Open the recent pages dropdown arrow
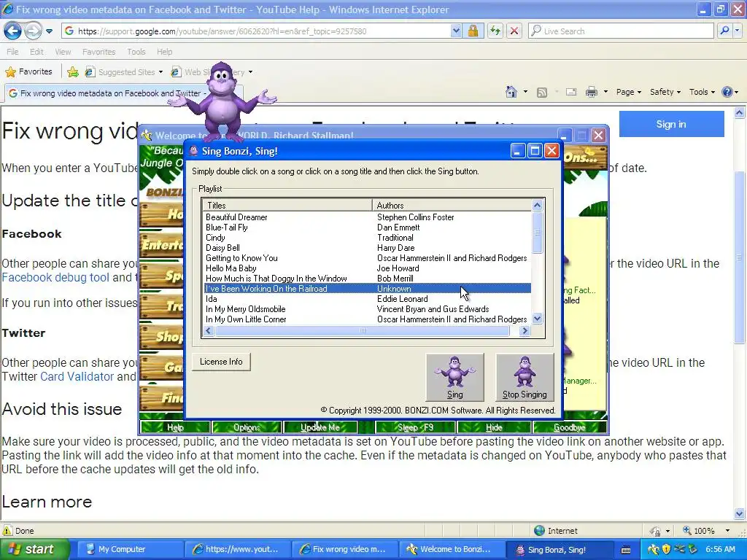Screen dimensions: 747x560 pos(49,31)
